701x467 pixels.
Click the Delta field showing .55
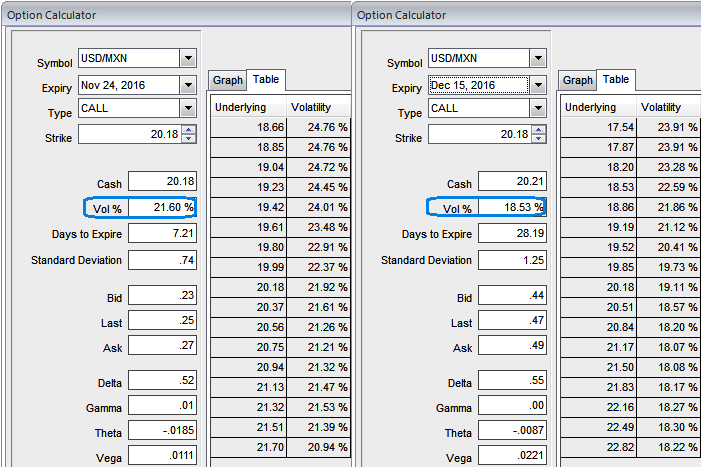(x=511, y=381)
